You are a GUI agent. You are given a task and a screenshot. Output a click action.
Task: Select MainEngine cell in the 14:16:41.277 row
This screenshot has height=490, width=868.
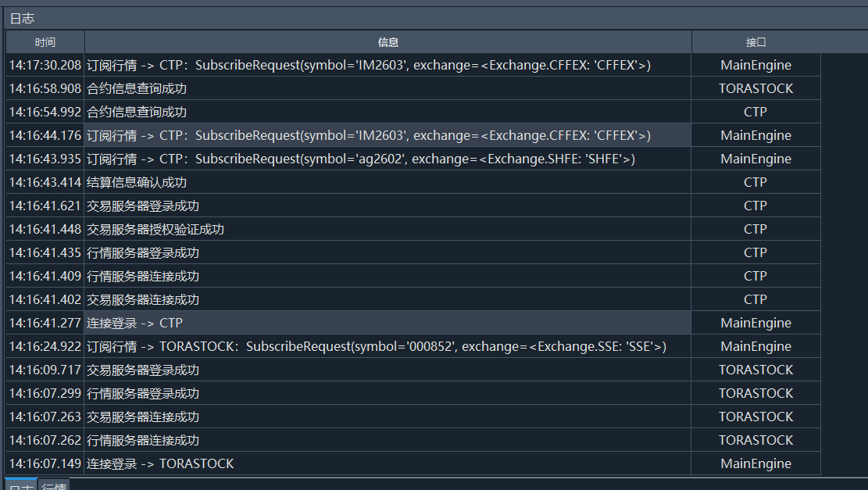click(755, 323)
